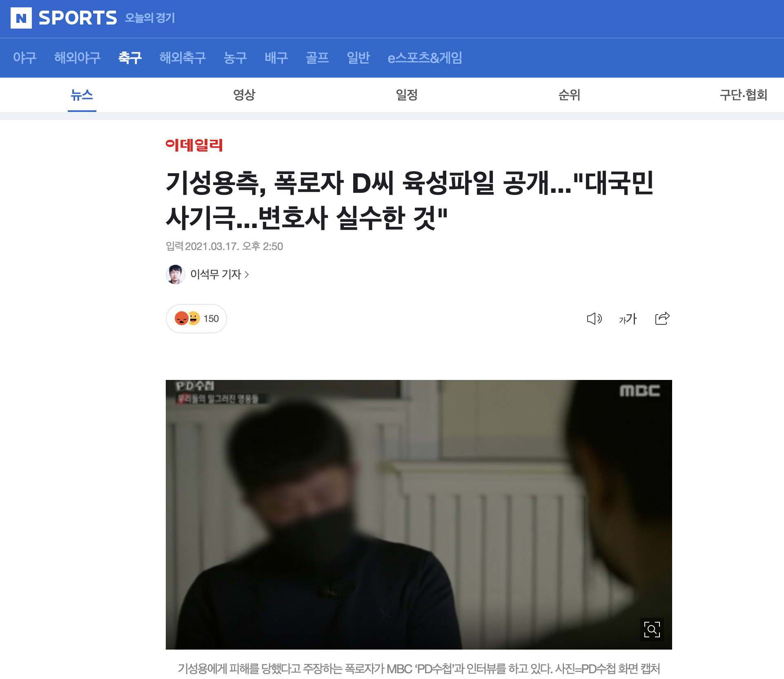Open the 순위 tab
Image resolution: width=784 pixels, height=679 pixels.
point(569,95)
